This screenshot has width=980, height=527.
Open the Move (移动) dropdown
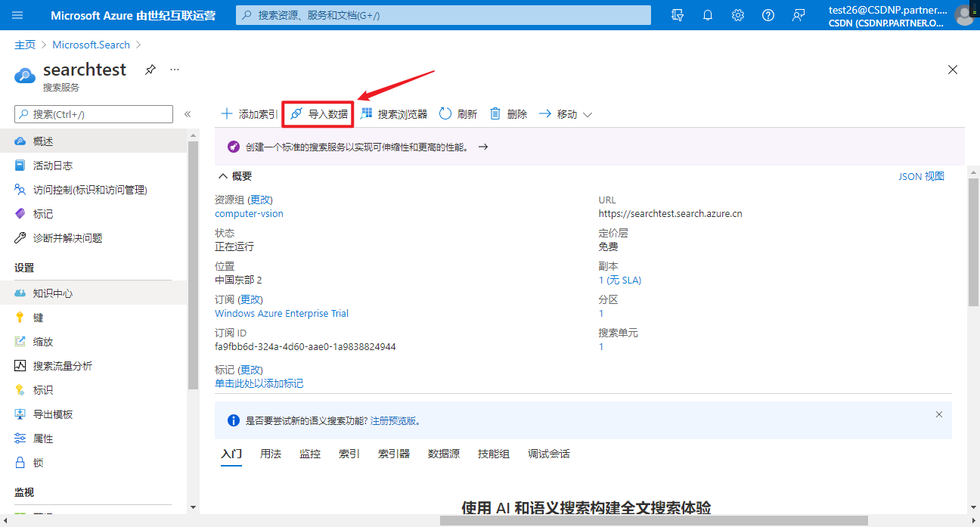(565, 114)
